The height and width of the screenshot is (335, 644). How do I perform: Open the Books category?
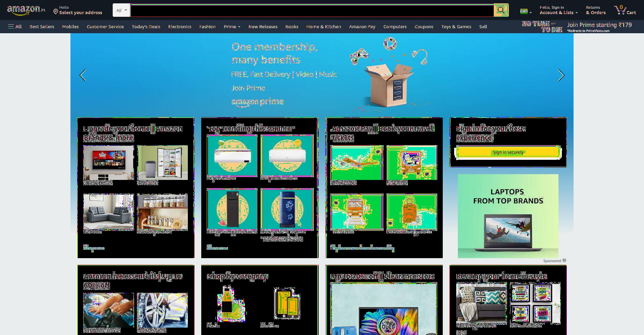(292, 27)
